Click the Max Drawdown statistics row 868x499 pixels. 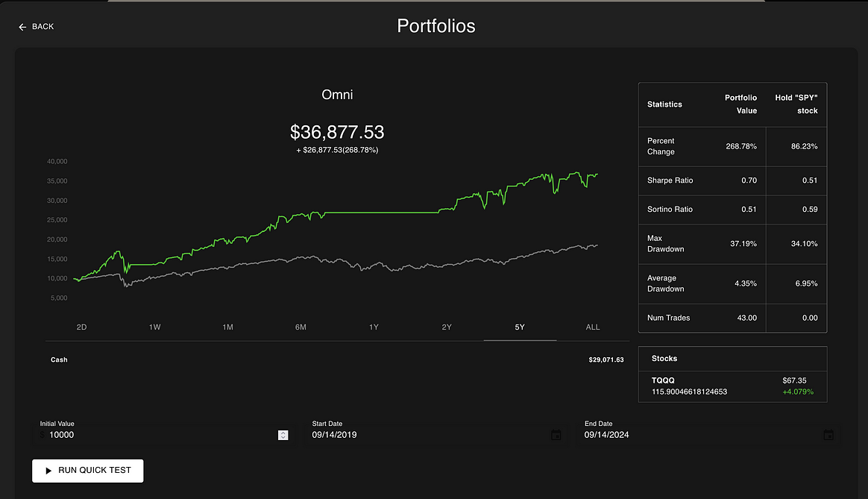click(x=732, y=244)
